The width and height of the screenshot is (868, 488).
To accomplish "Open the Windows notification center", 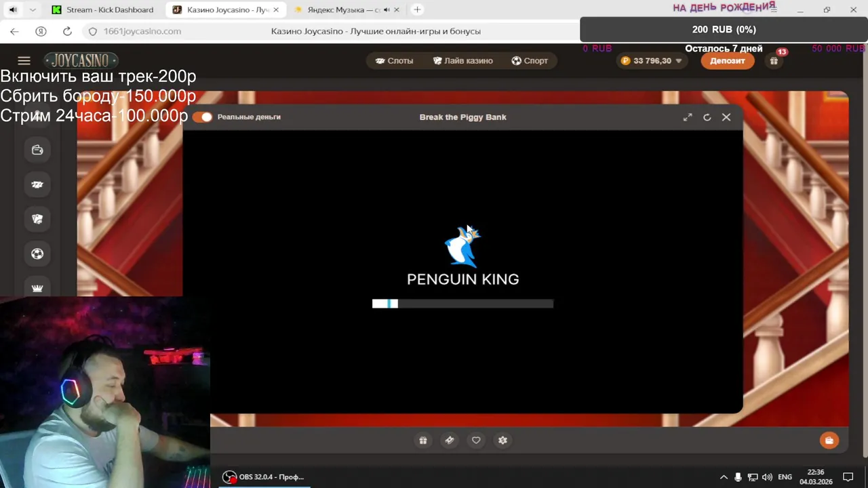I will point(848,477).
